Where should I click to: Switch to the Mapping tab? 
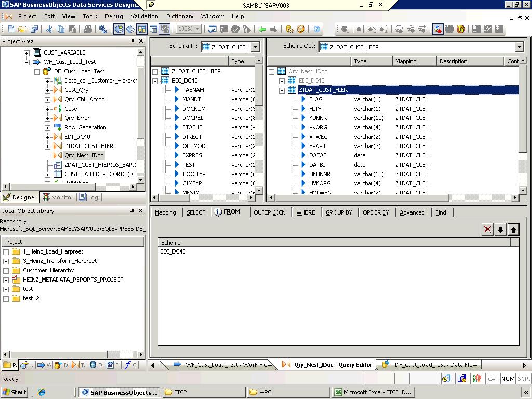click(166, 212)
